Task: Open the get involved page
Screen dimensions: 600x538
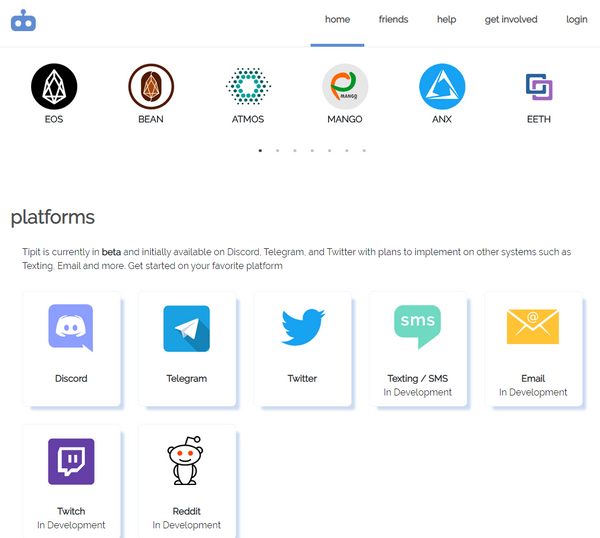Action: coord(511,20)
